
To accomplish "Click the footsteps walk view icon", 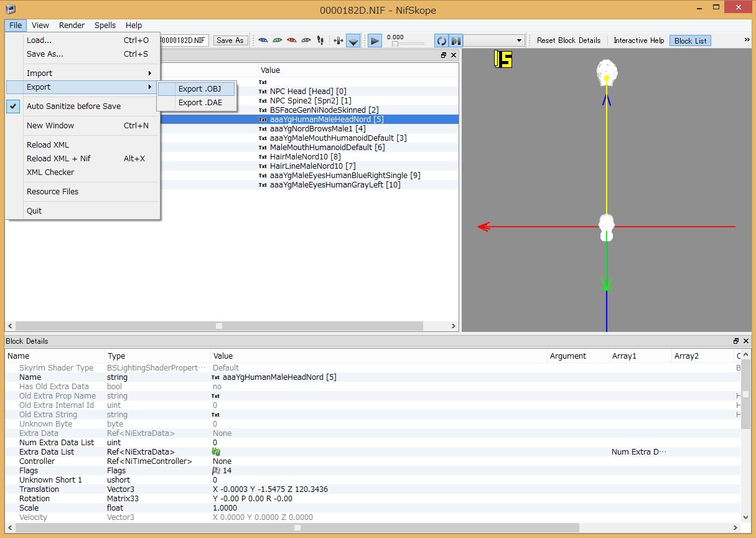I will 320,40.
